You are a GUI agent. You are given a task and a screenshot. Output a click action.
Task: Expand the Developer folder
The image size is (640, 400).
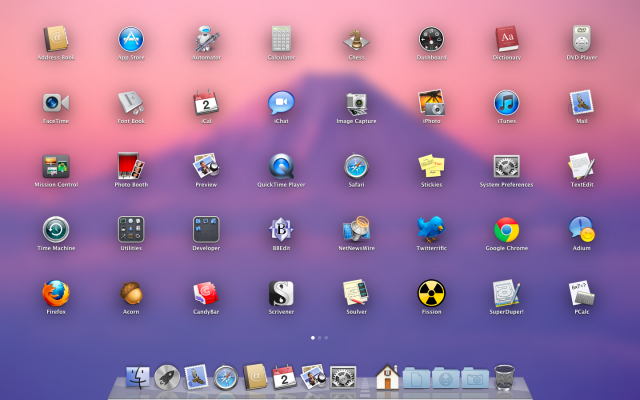pos(206,229)
